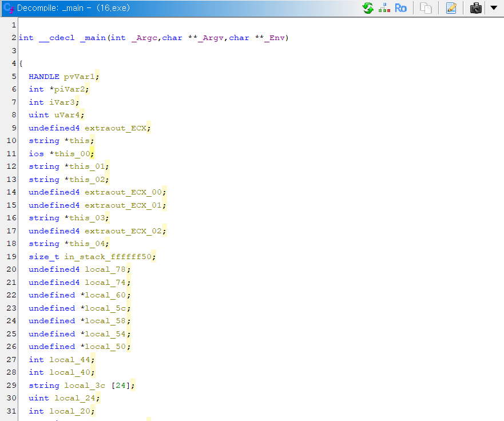Screen dimensions: 504x421
Task: Select the function name _main in the signature
Action: click(x=93, y=38)
